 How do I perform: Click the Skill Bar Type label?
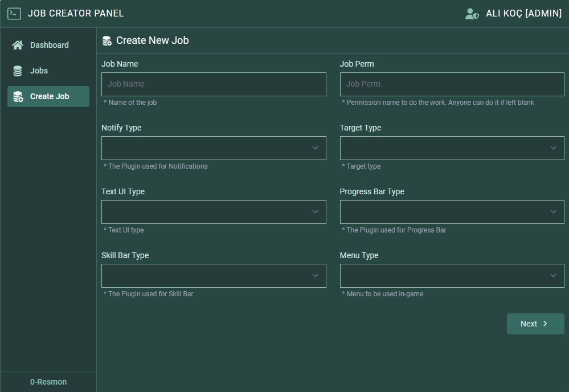125,255
